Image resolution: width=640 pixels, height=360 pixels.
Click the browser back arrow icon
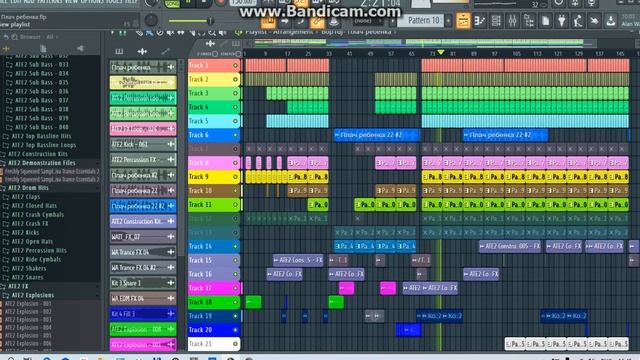point(6,37)
